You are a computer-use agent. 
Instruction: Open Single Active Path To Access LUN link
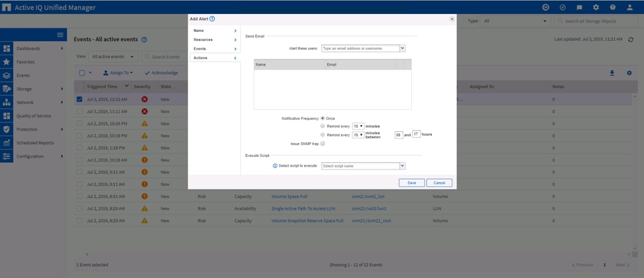303,208
